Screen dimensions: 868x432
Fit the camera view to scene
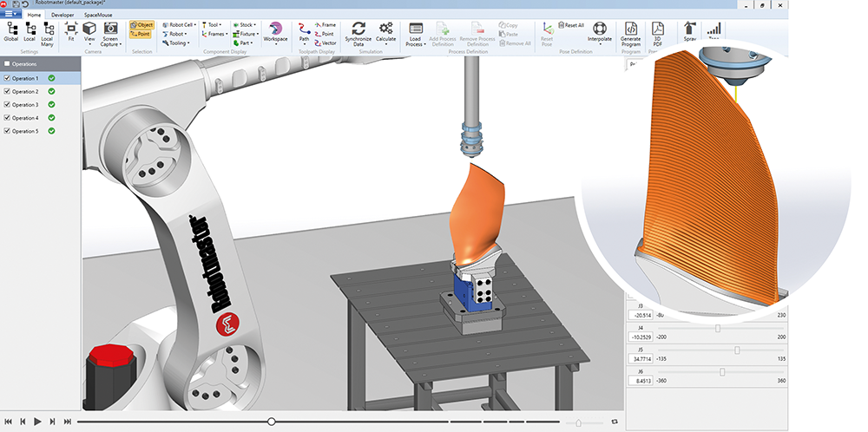click(x=71, y=32)
